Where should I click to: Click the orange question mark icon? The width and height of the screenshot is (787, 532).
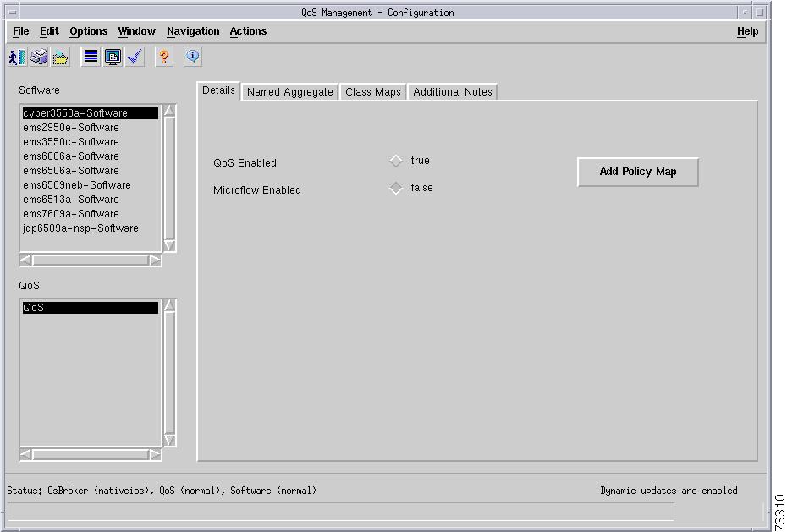click(x=164, y=58)
